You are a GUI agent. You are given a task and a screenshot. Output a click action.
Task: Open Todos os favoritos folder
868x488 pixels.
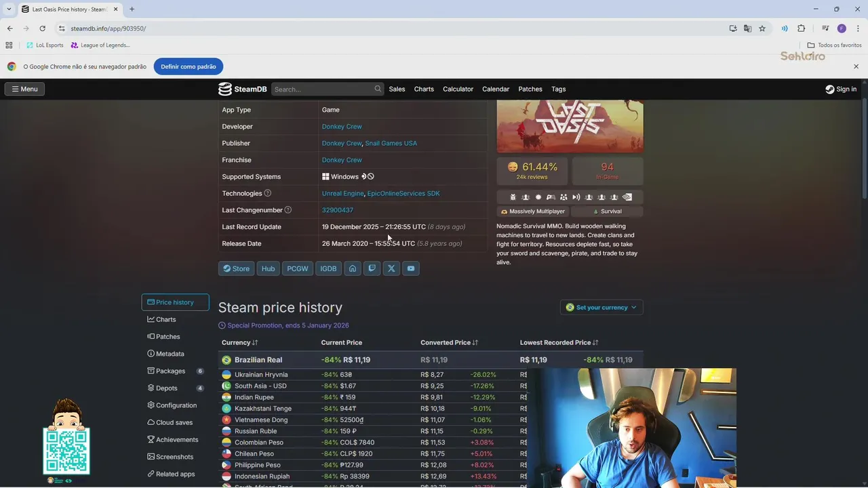[x=834, y=45]
